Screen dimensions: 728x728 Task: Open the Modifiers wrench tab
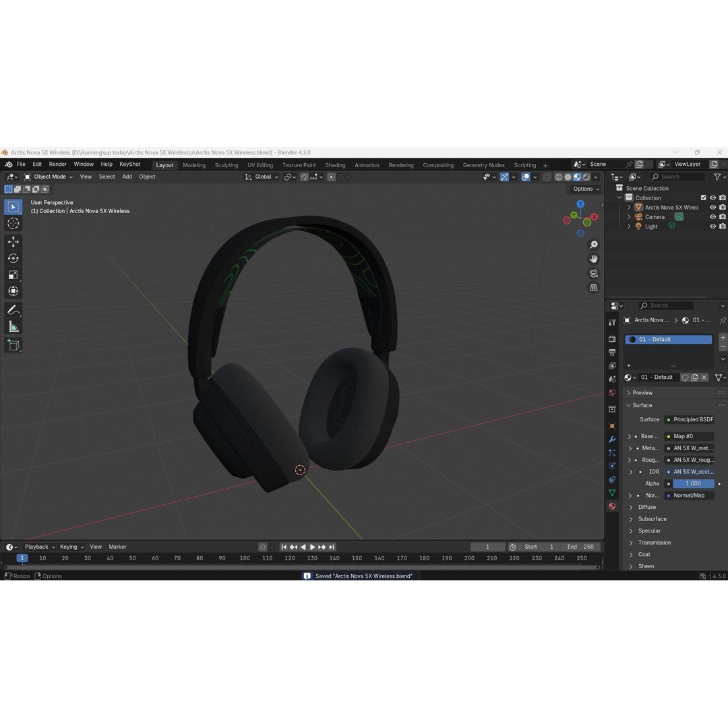(x=612, y=439)
